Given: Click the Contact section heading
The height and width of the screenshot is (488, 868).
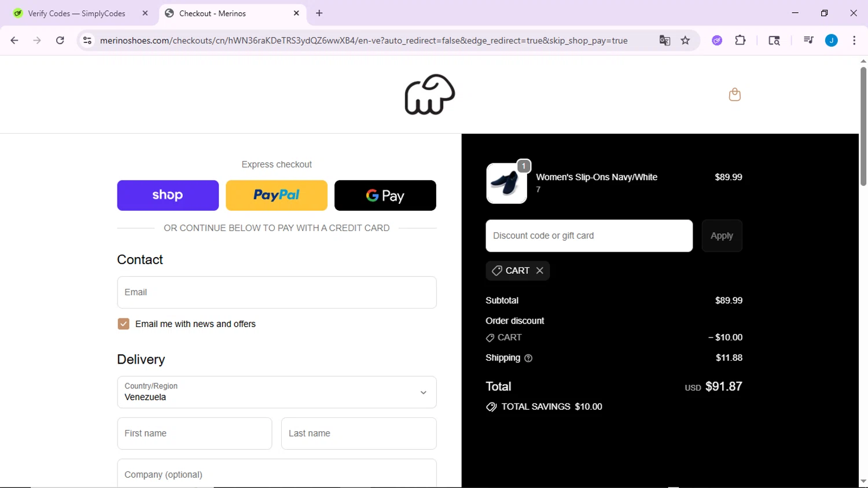Looking at the screenshot, I should [140, 259].
